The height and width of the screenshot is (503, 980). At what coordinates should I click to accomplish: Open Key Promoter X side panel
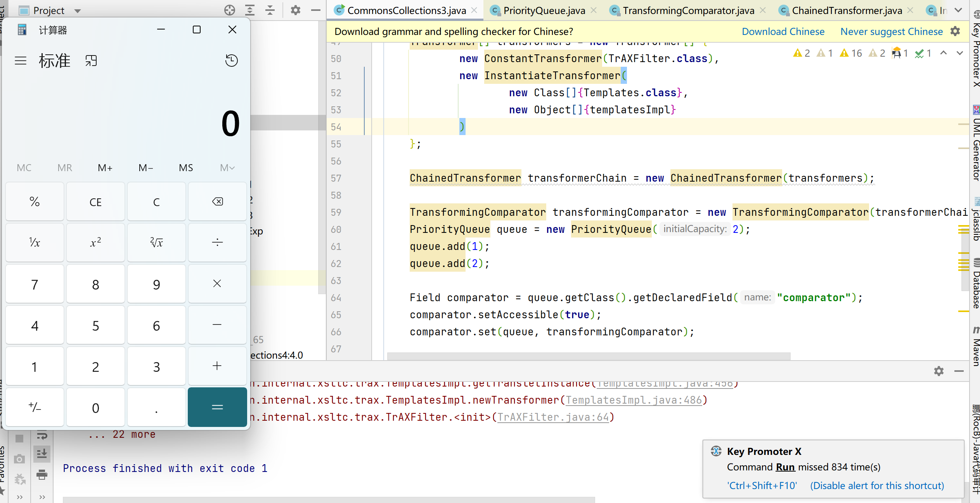tap(976, 49)
